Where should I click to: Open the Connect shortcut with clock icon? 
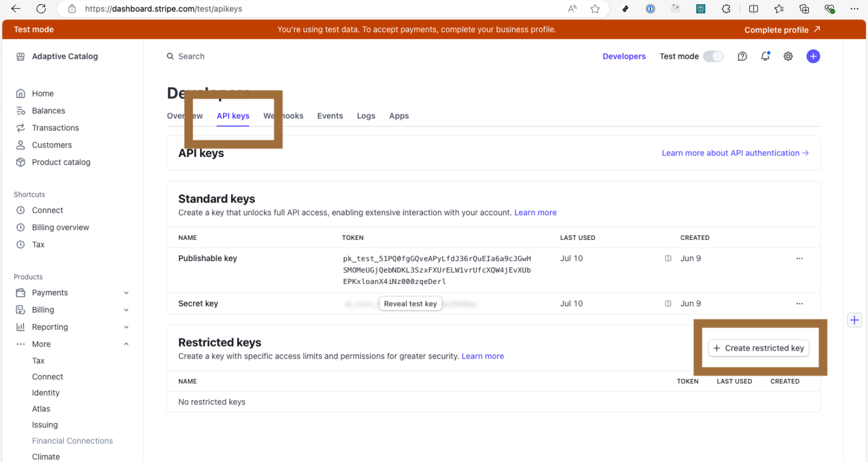(47, 210)
